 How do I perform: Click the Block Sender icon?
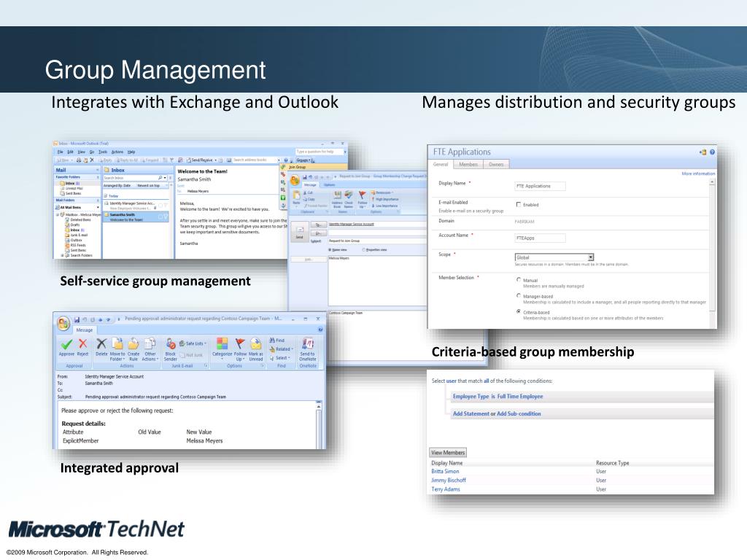click(x=171, y=344)
